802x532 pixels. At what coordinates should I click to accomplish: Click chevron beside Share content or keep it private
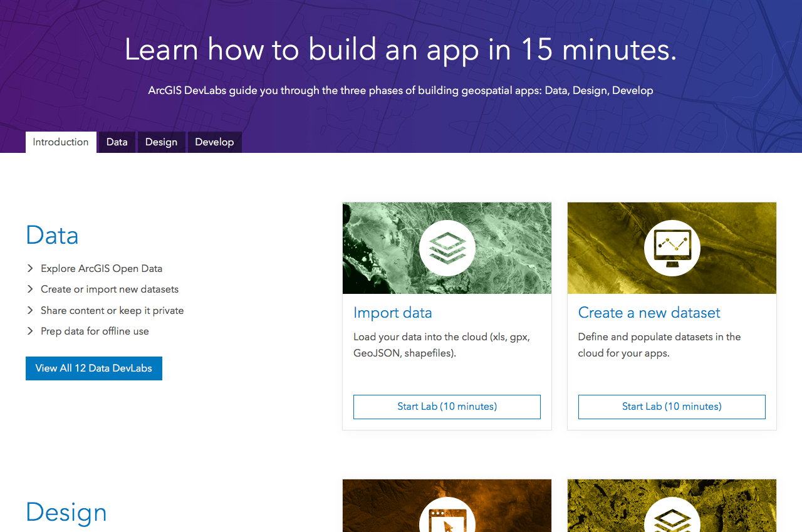(30, 310)
